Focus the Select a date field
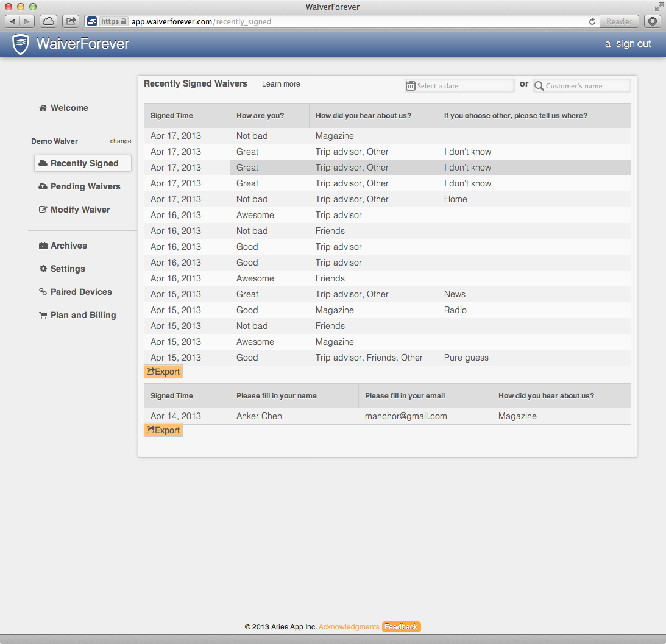Viewport: 666px width, 644px height. click(x=459, y=86)
